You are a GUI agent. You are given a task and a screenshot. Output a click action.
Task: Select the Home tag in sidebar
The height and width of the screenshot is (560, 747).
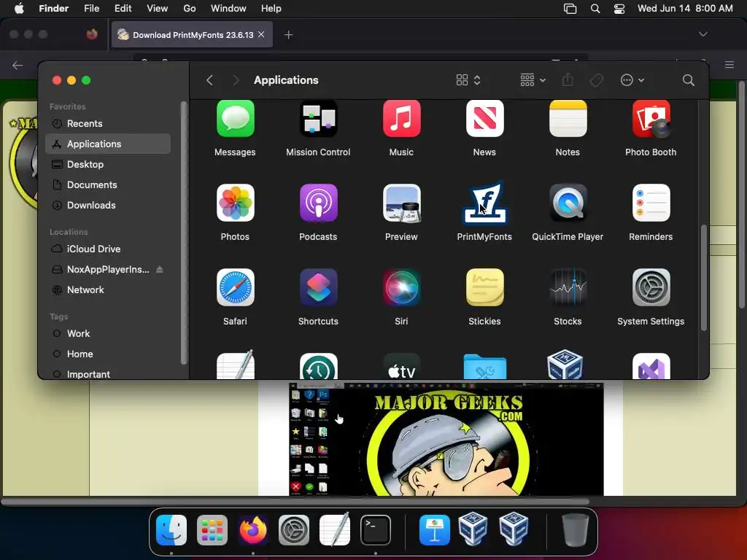point(108,354)
